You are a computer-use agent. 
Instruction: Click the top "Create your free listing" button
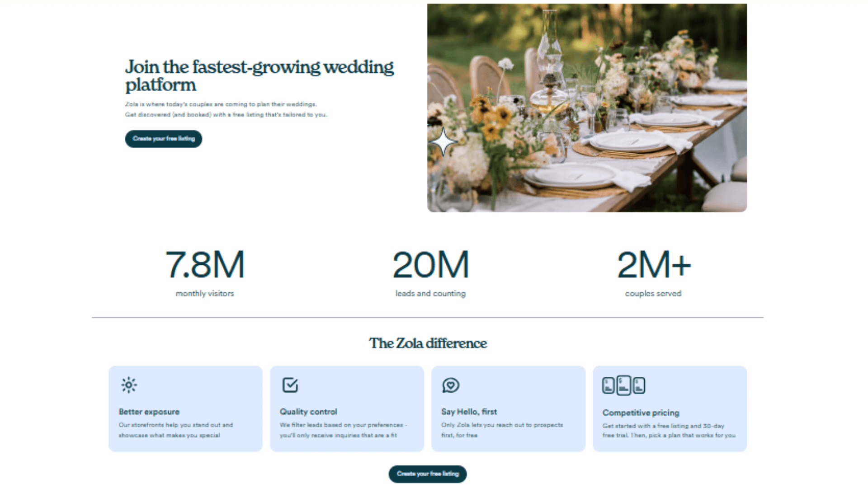(x=163, y=139)
